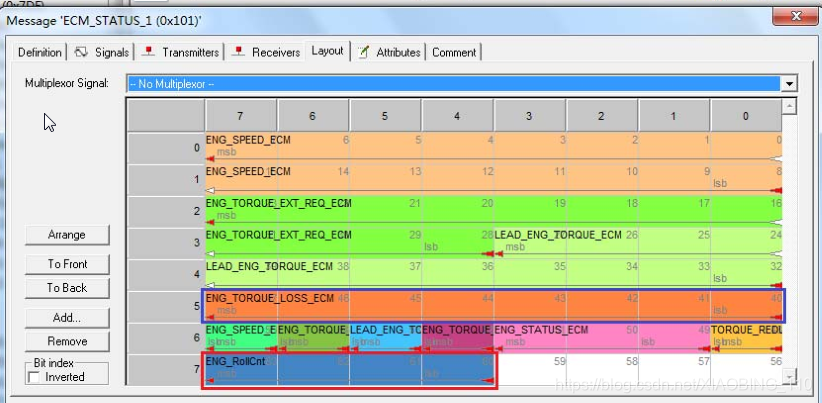
Task: Select green ENG_SPEED signal at byte 6 bit 7
Action: (x=241, y=338)
